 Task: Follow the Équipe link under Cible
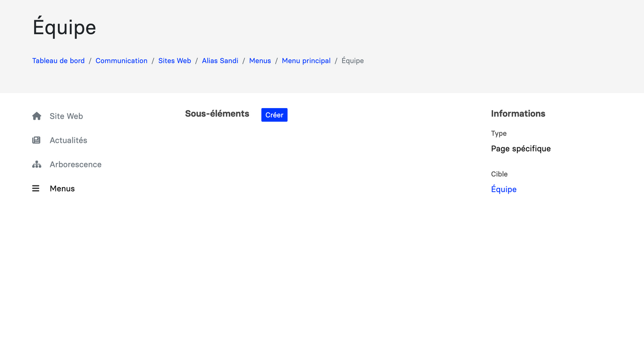504,190
